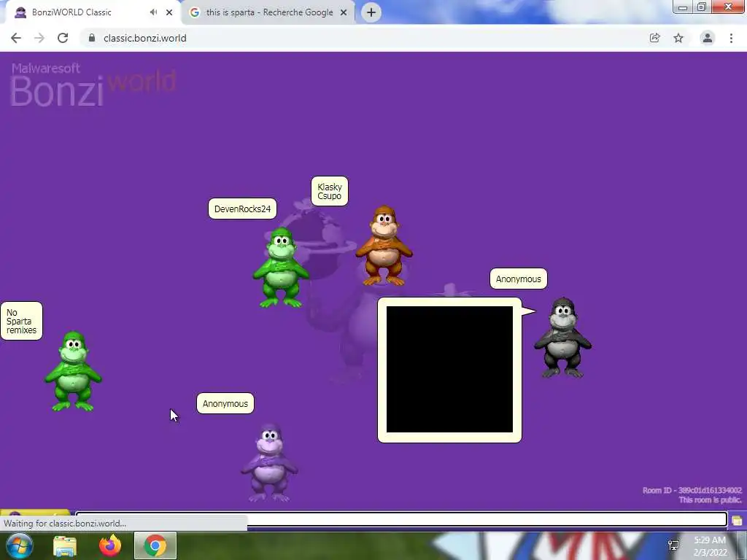Reload the classic.bonzi.world page
The height and width of the screenshot is (560, 747).
[63, 38]
